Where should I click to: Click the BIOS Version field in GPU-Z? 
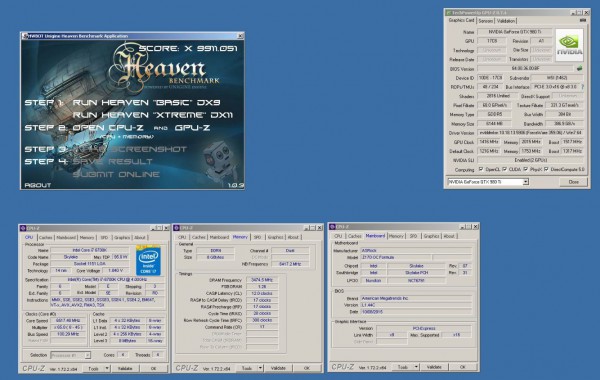[x=525, y=68]
